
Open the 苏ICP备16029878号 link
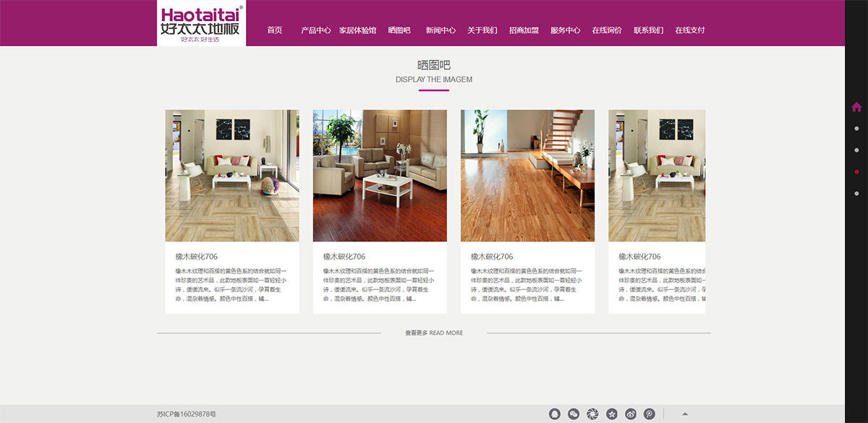coord(187,414)
